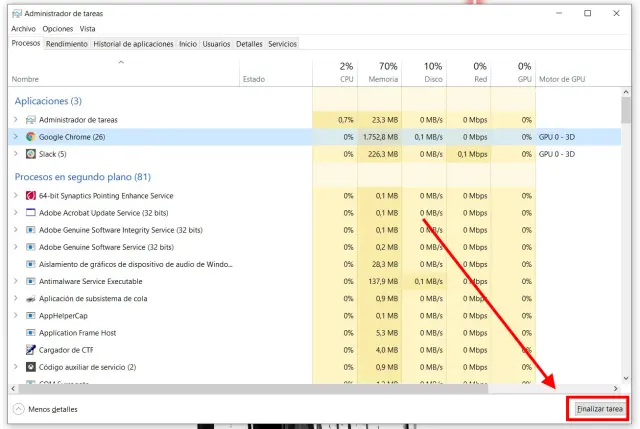Click the Código auxiliar de servicio icon

pos(31,367)
